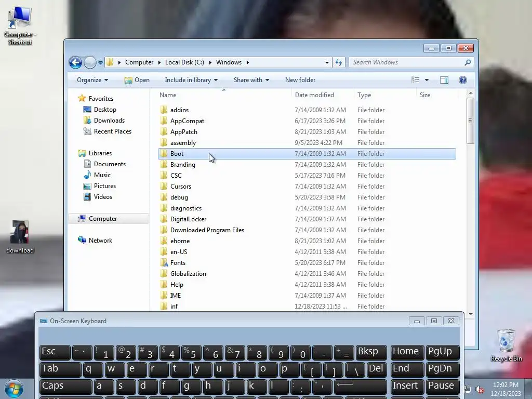Viewport: 532px width, 399px height.
Task: Sort by the Type column header
Action: click(385, 95)
